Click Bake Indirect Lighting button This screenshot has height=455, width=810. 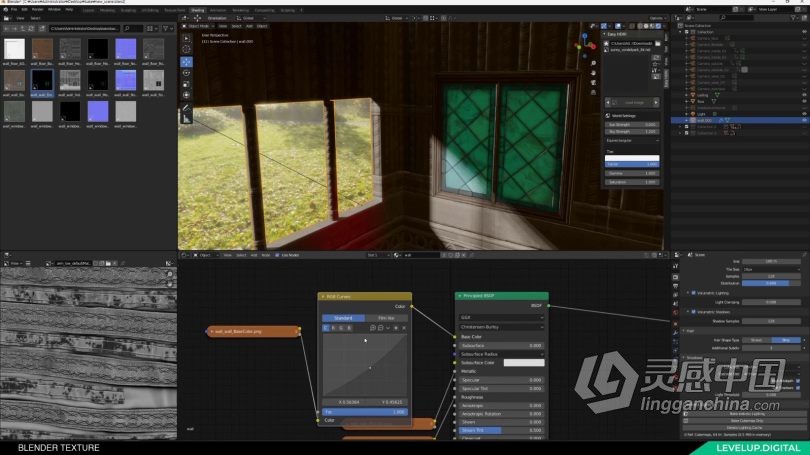[x=747, y=414]
